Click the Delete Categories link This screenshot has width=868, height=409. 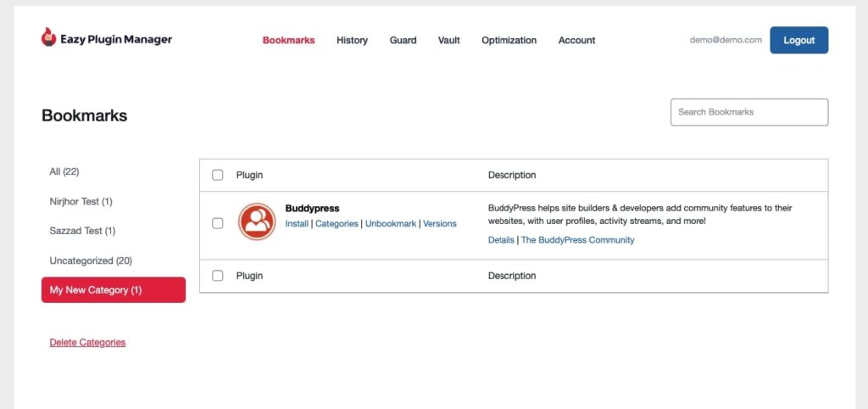point(87,343)
